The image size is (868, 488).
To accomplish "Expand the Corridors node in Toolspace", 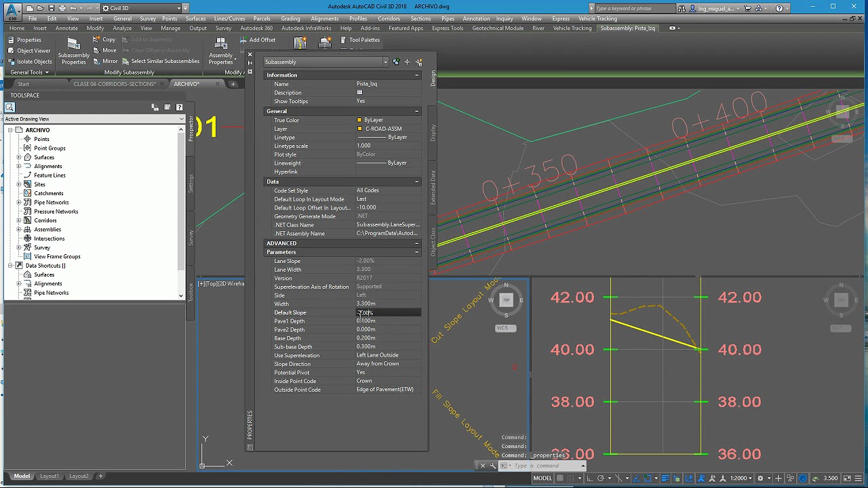I will pyautogui.click(x=19, y=220).
